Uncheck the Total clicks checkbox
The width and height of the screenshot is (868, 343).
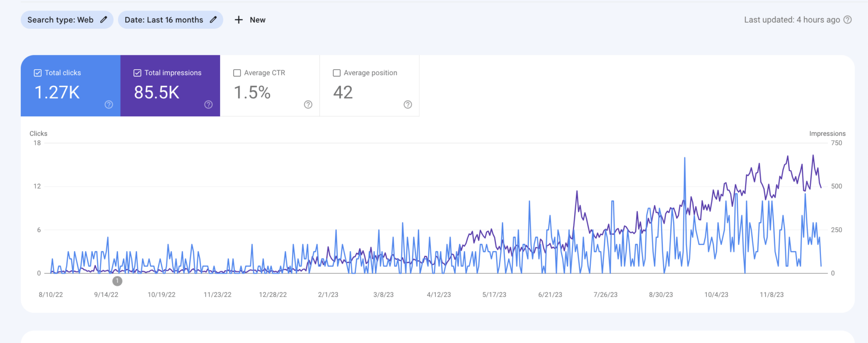click(x=38, y=73)
